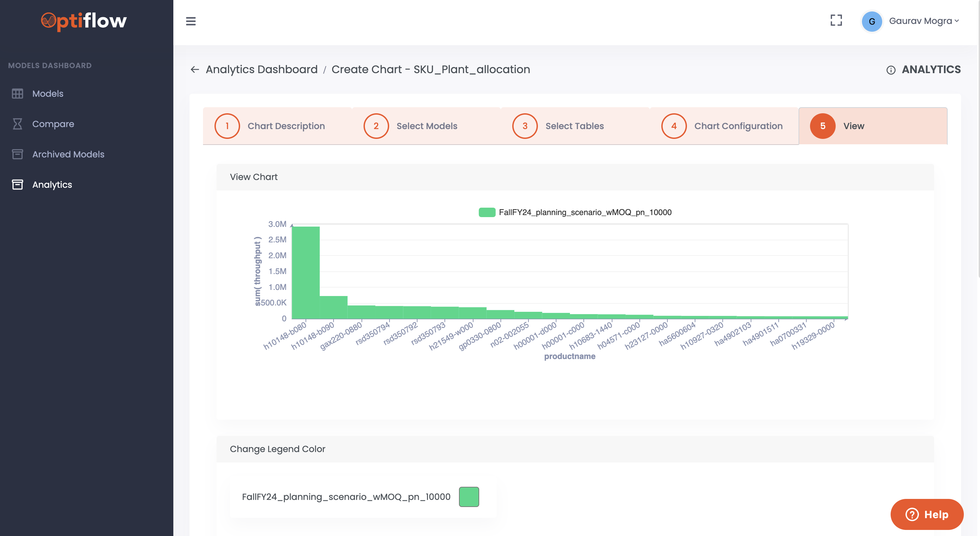Click the Analytics sidebar icon

17,184
